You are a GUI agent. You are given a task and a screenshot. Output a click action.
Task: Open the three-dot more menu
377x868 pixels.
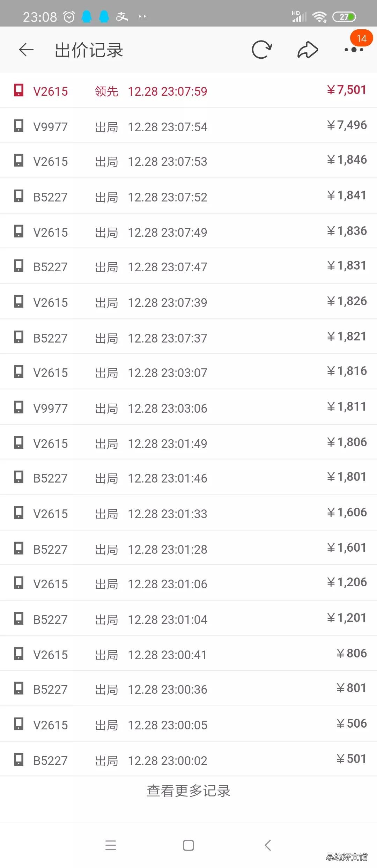(354, 50)
